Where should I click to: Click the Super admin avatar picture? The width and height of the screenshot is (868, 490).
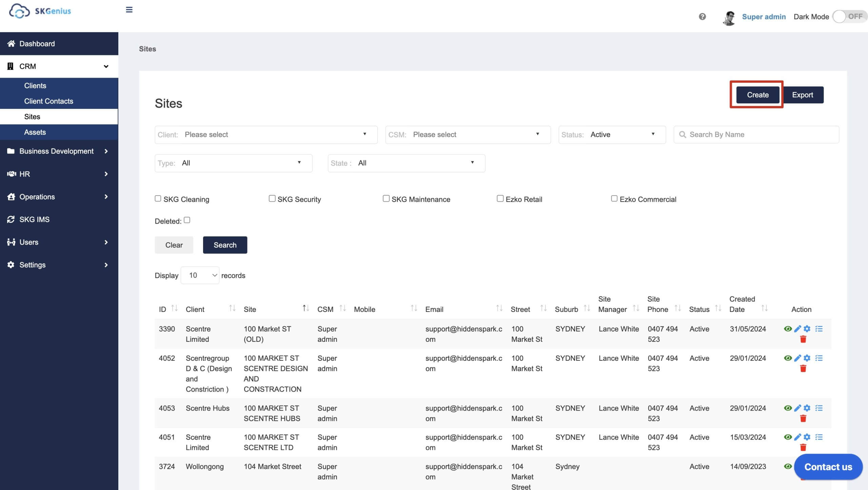pos(729,18)
